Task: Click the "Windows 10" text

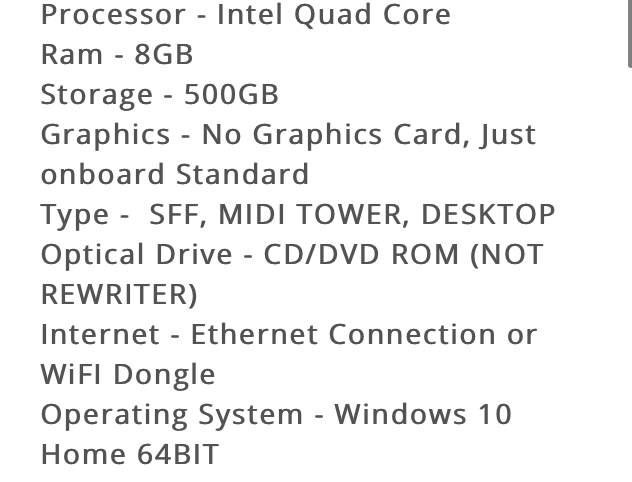Action: (423, 414)
